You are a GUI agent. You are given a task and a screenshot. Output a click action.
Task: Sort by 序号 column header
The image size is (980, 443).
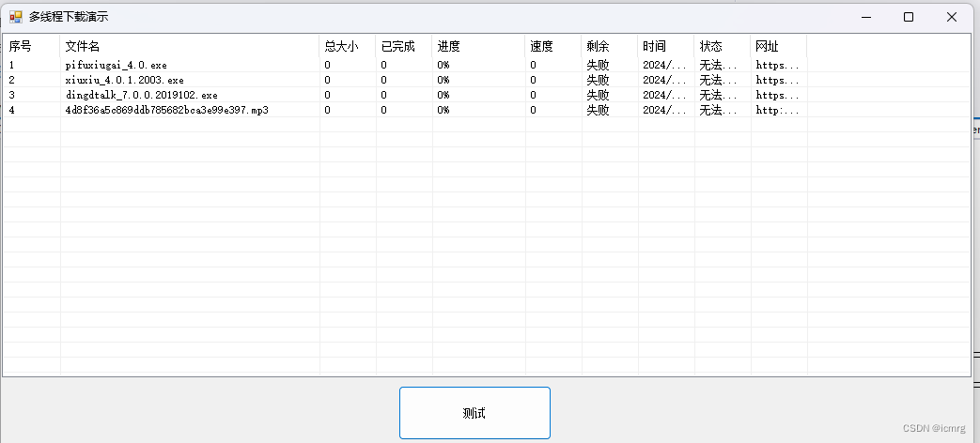(x=31, y=46)
